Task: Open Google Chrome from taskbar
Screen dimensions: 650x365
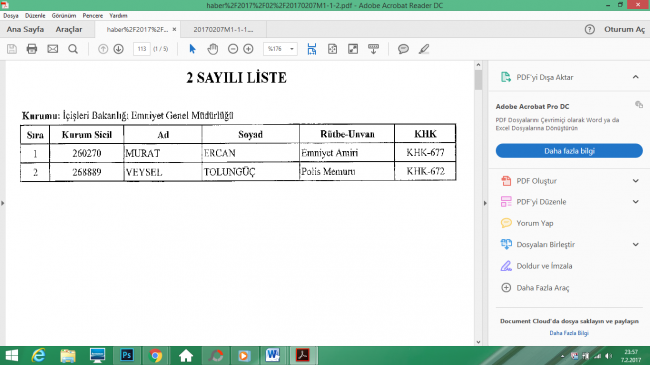Action: 155,355
